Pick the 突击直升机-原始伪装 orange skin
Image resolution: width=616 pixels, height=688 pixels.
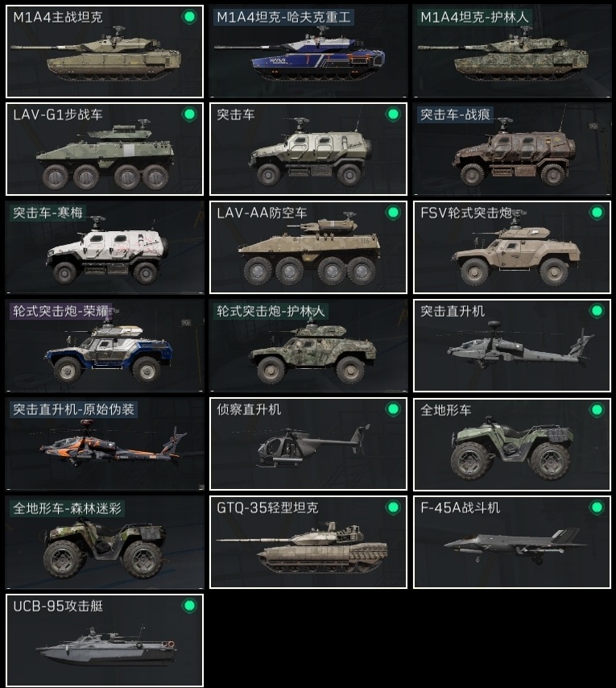(x=105, y=444)
